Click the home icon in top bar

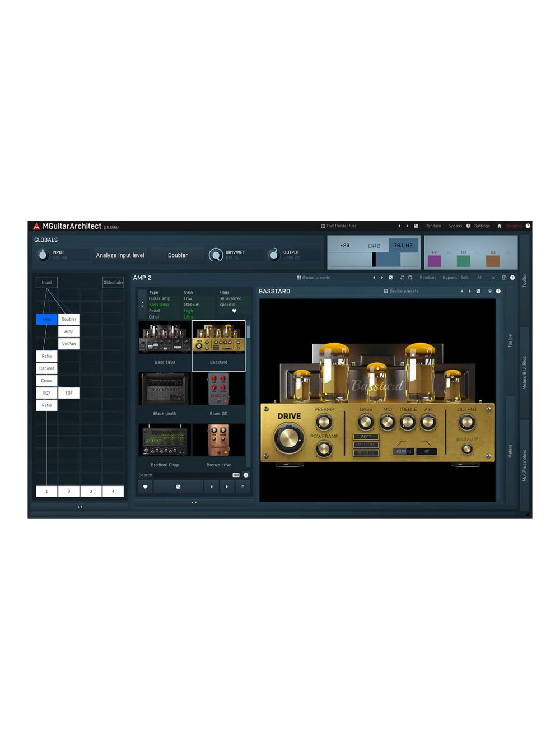[500, 226]
